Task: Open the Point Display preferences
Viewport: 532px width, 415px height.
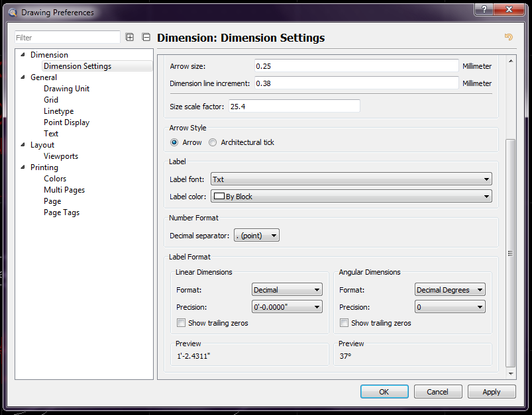Action: coord(66,122)
